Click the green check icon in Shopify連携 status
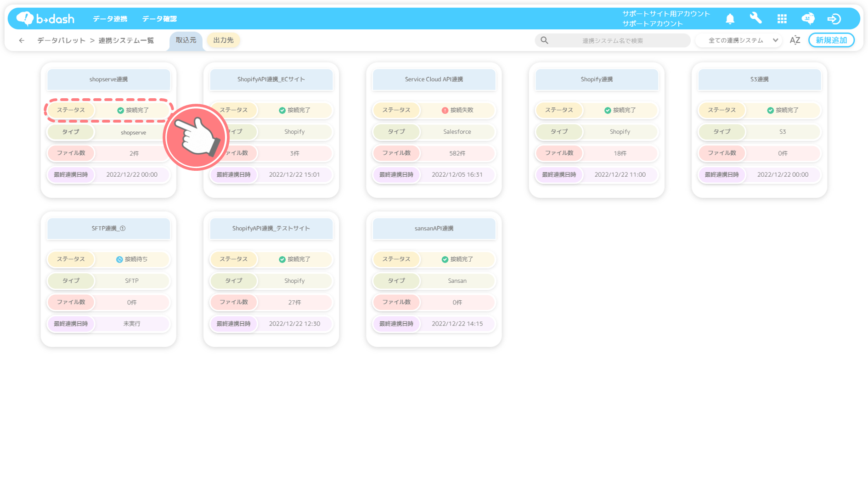The width and height of the screenshot is (868, 488). click(x=608, y=110)
